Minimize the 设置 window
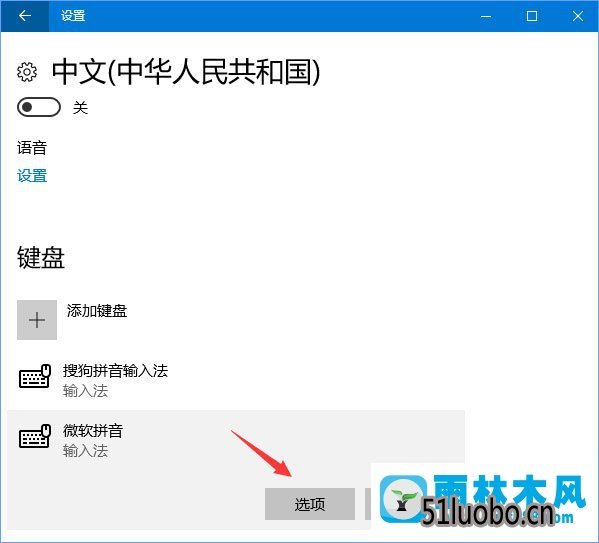The height and width of the screenshot is (543, 599). click(486, 16)
